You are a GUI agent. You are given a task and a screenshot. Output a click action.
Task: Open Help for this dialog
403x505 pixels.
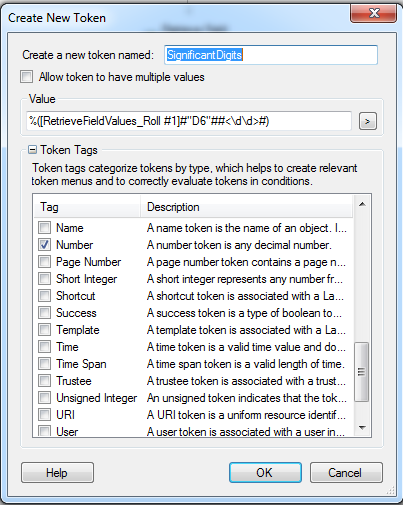(x=57, y=472)
